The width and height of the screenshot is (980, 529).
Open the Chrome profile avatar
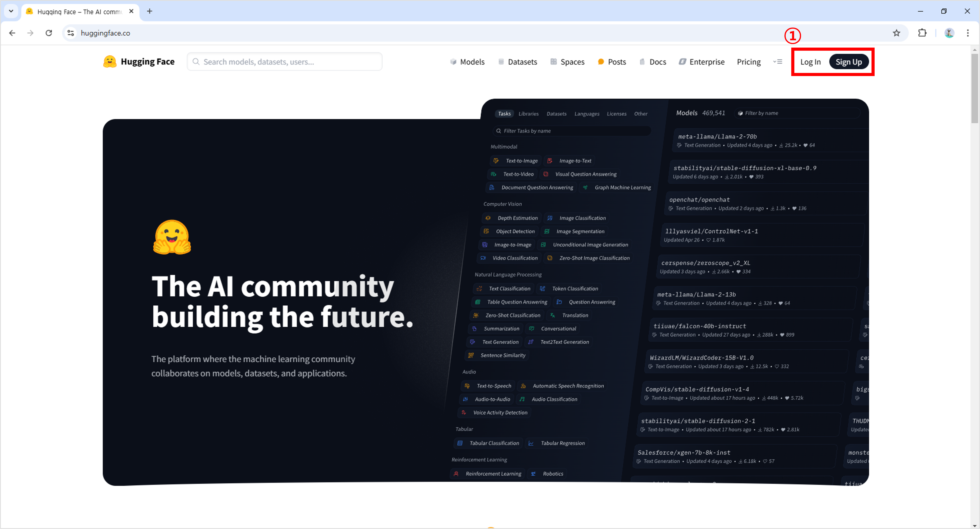tap(949, 33)
